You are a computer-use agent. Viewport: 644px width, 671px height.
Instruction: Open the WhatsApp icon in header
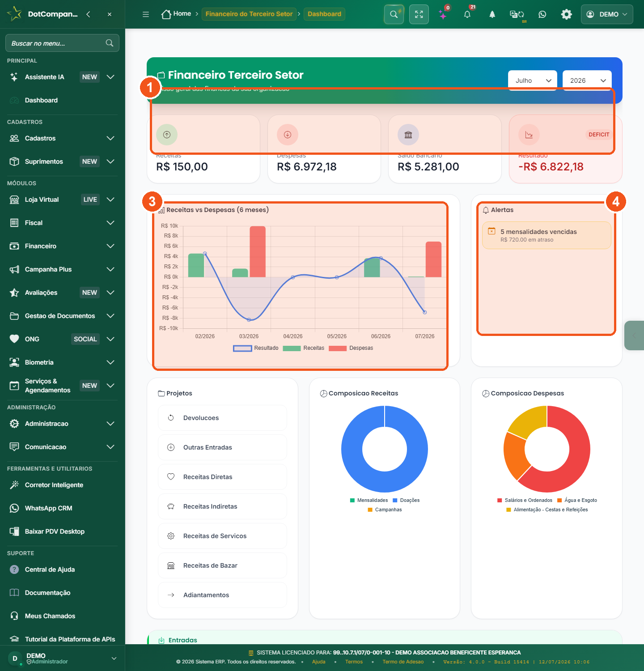(542, 14)
